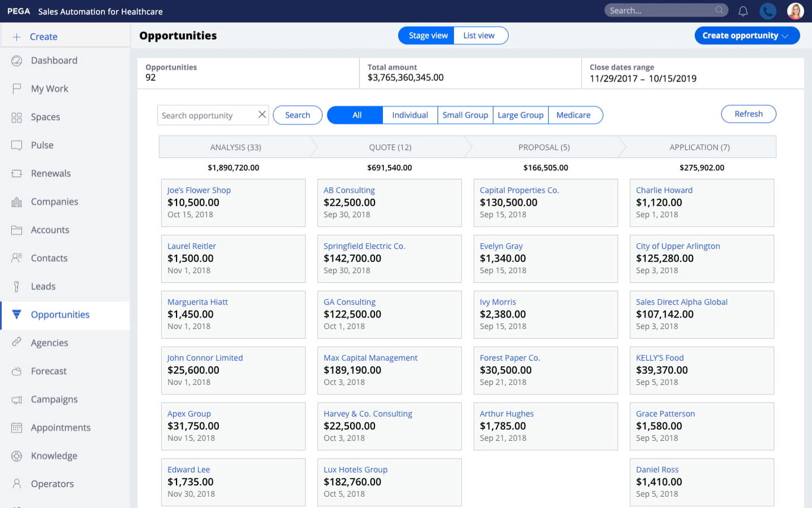Screen dimensions: 812x508
Task: Click the Leads icon in sidebar
Action: click(17, 286)
